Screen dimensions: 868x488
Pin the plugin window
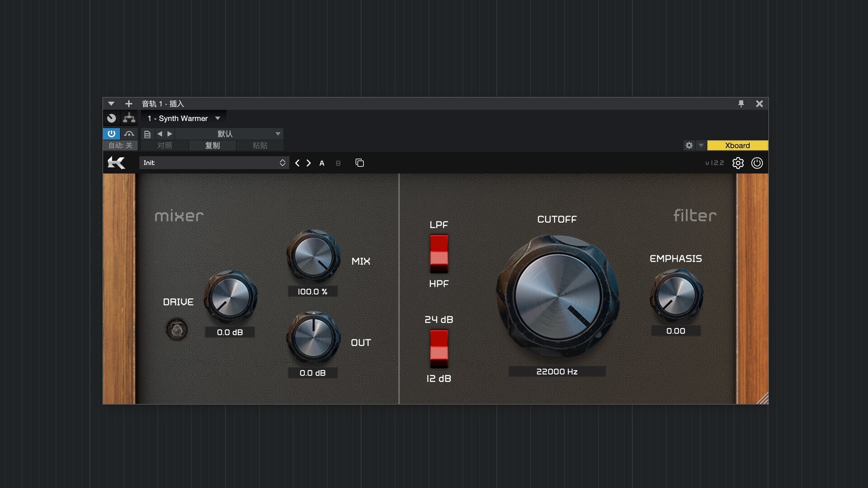[741, 104]
